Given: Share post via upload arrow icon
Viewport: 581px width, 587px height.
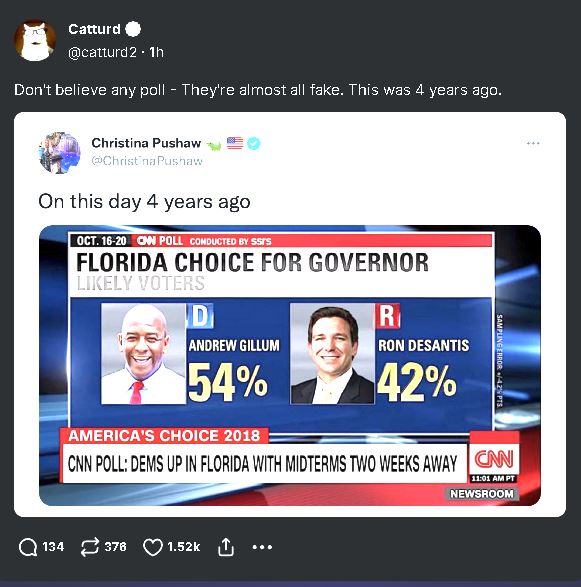Looking at the screenshot, I should [226, 547].
